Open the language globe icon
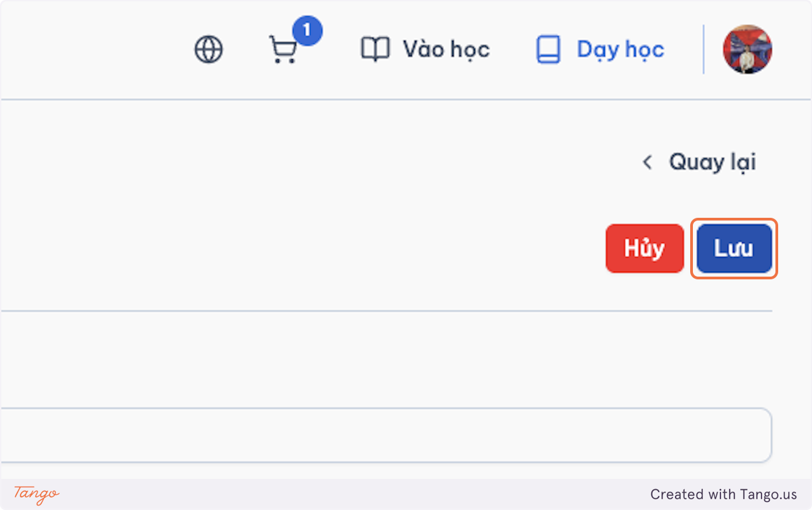This screenshot has width=812, height=510. pos(208,49)
